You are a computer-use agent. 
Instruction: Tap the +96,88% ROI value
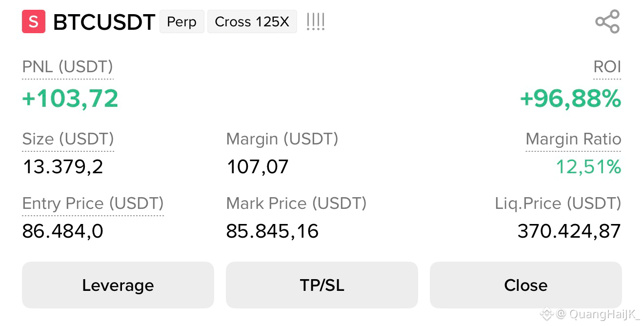click(570, 99)
